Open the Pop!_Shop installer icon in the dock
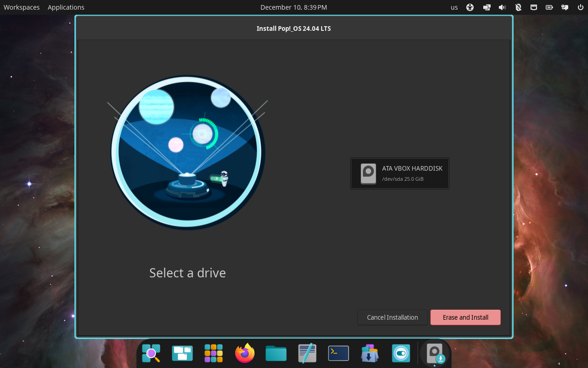Screen dimensions: 588x368 click(x=369, y=353)
